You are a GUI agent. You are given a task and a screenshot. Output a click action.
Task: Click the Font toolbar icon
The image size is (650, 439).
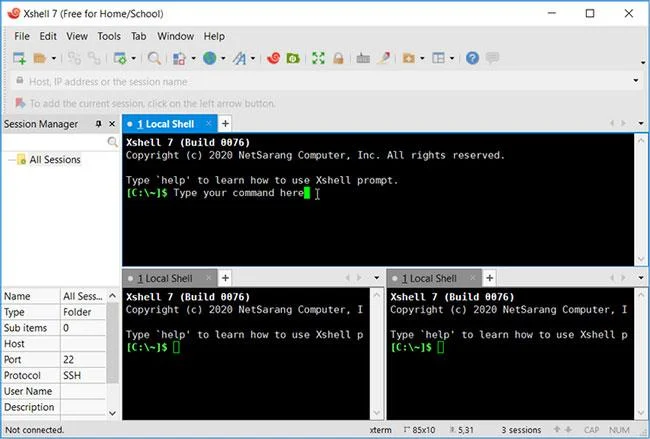point(239,58)
